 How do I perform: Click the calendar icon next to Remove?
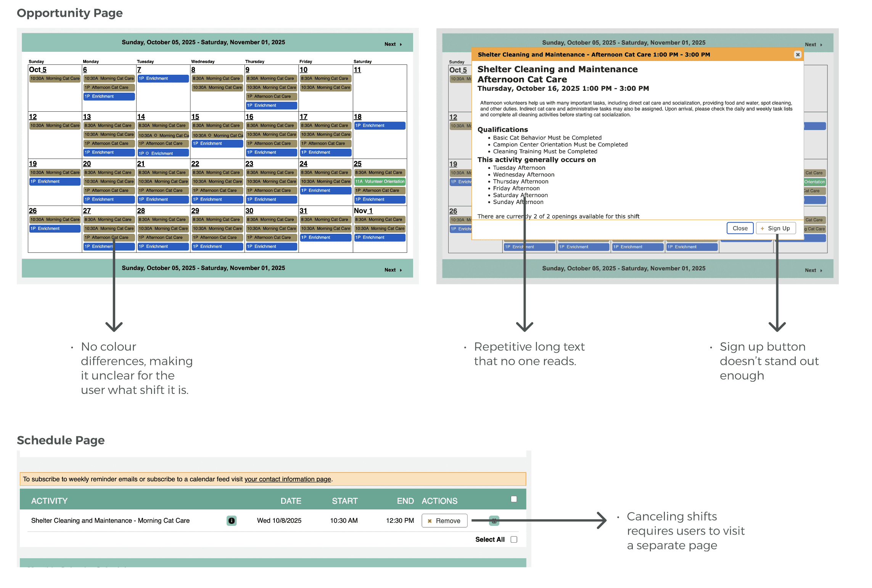click(x=494, y=521)
